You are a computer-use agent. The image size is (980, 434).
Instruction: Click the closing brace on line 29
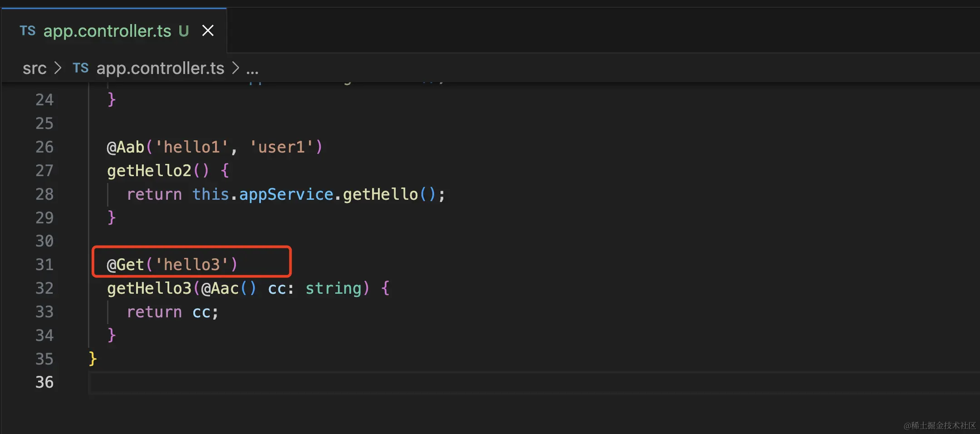coord(112,218)
